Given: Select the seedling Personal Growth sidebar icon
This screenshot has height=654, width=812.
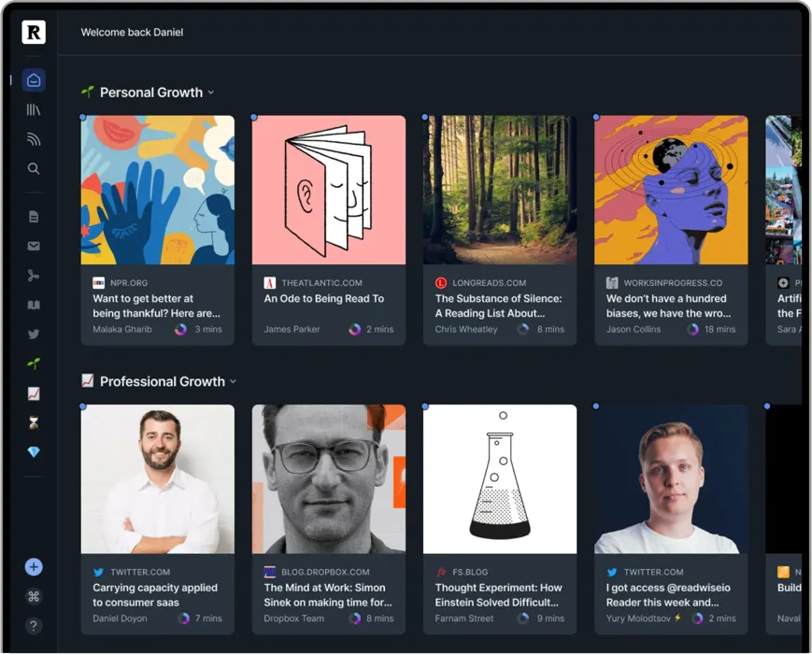Looking at the screenshot, I should tap(33, 363).
